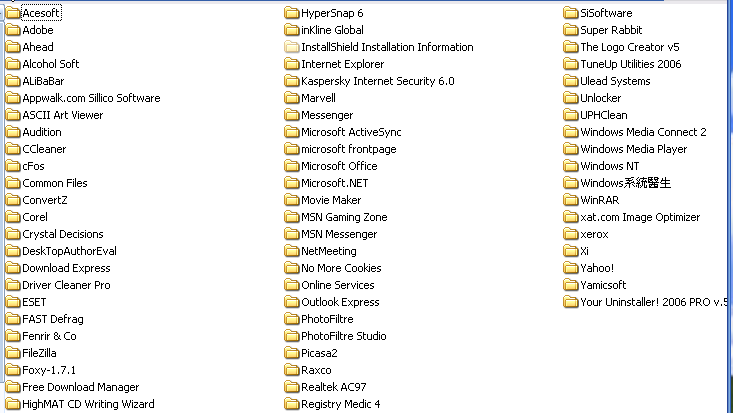Screen dimensions: 733x413
Task: Click the 'Raxco' folder name
Action: pos(316,370)
